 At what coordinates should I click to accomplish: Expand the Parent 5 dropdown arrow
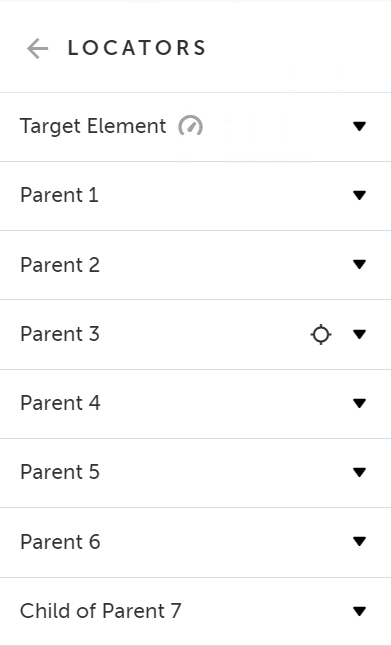click(x=360, y=472)
